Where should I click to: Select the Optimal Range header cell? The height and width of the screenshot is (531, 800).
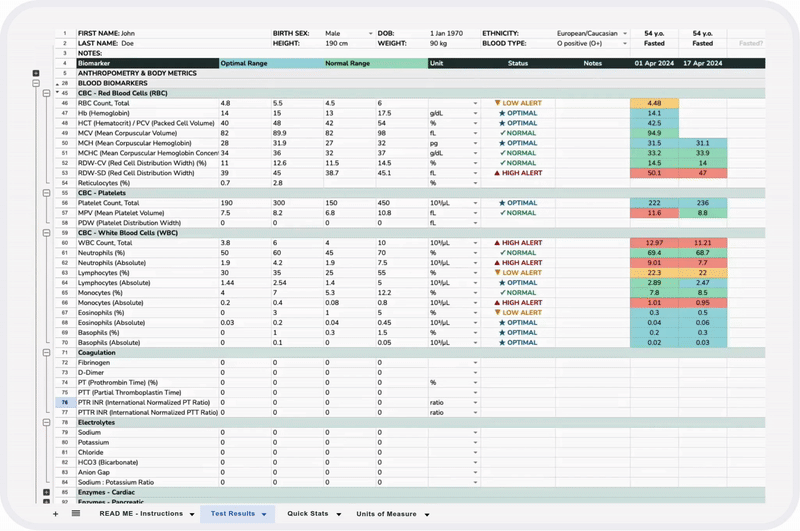[271, 63]
